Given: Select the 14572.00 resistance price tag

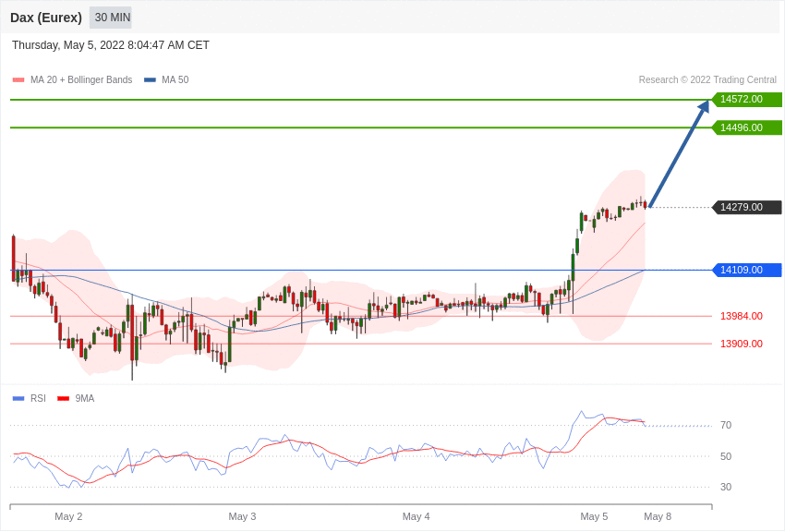Looking at the screenshot, I should [746, 99].
